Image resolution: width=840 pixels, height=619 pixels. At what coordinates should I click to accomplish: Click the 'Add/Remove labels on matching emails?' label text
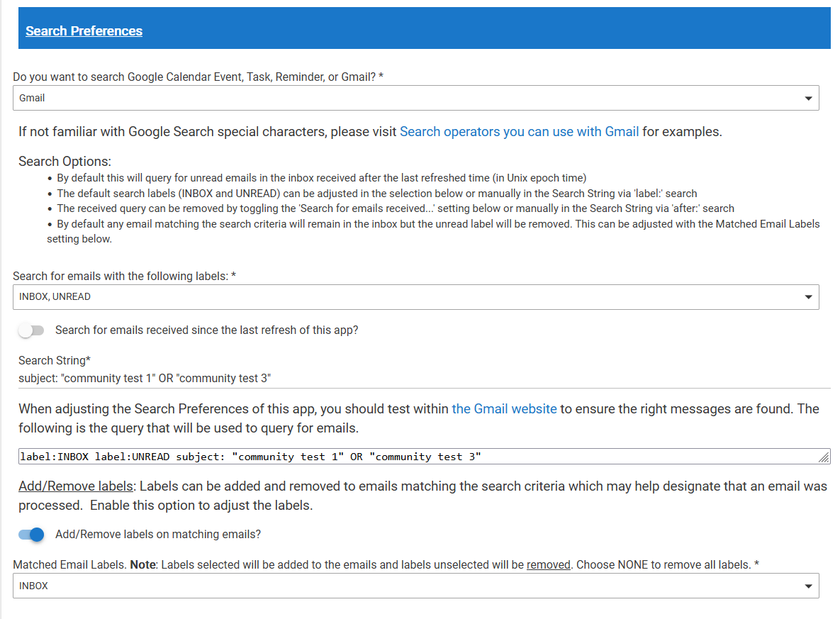point(157,535)
